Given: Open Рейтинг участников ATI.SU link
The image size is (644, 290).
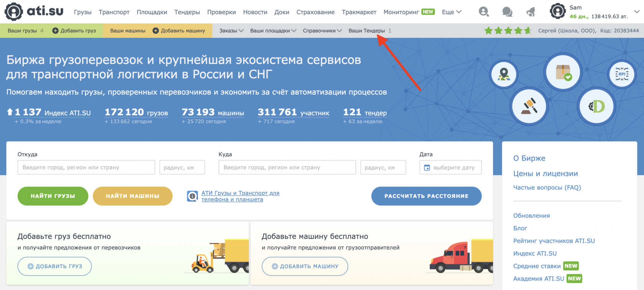Looking at the screenshot, I should (x=554, y=241).
